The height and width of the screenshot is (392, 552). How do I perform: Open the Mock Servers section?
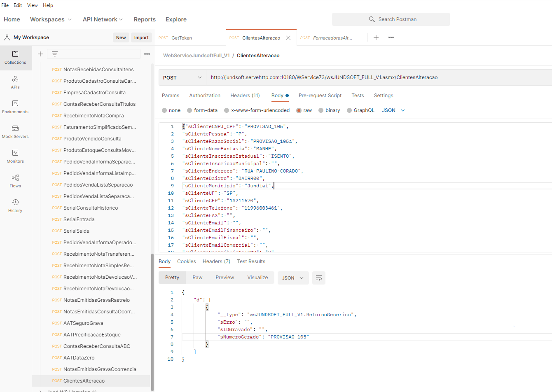(x=15, y=131)
